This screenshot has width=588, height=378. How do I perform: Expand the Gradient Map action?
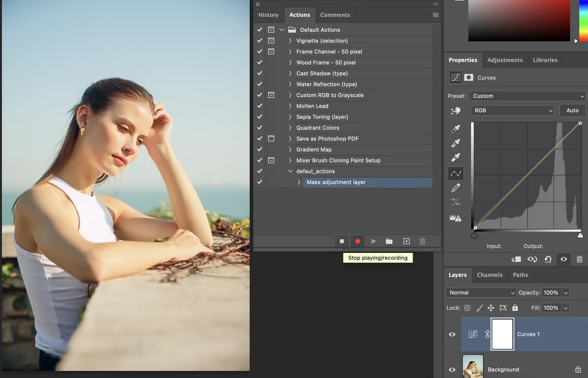point(290,149)
